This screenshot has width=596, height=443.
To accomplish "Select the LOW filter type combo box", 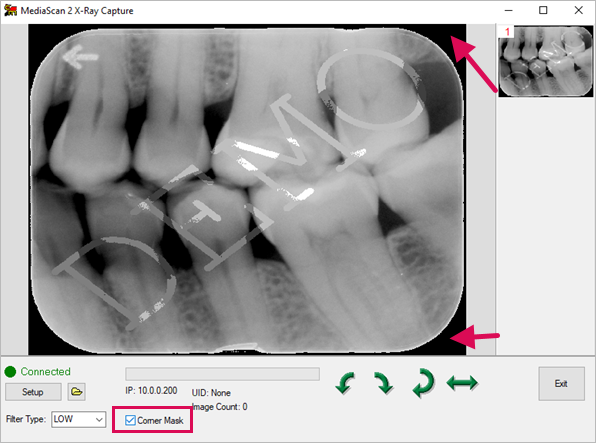I will 79,419.
